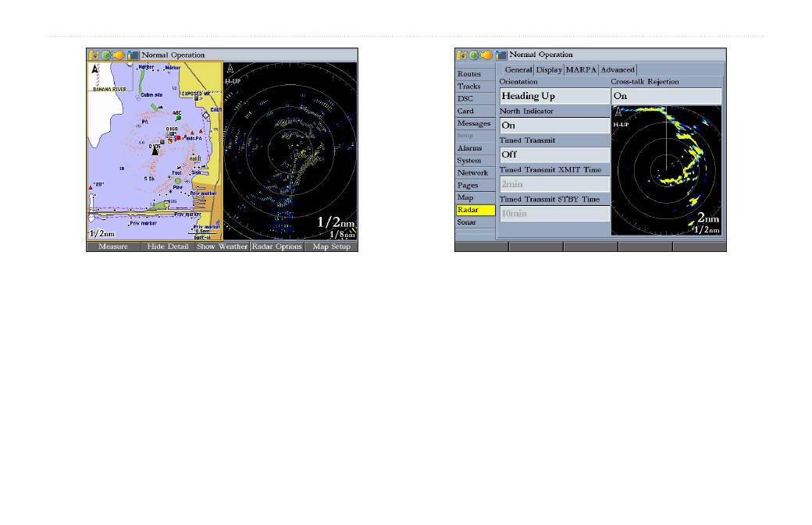Viewport: 812px width, 525px height.
Task: Switch to the Display tab
Action: tap(549, 70)
